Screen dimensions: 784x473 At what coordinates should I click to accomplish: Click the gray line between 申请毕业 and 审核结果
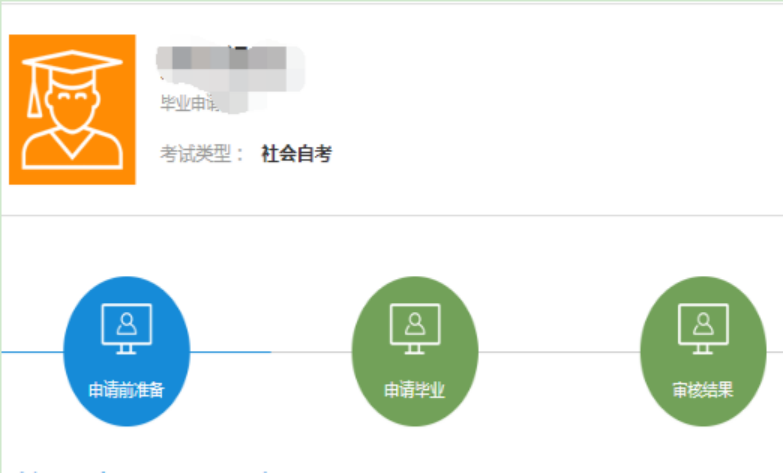(559, 352)
